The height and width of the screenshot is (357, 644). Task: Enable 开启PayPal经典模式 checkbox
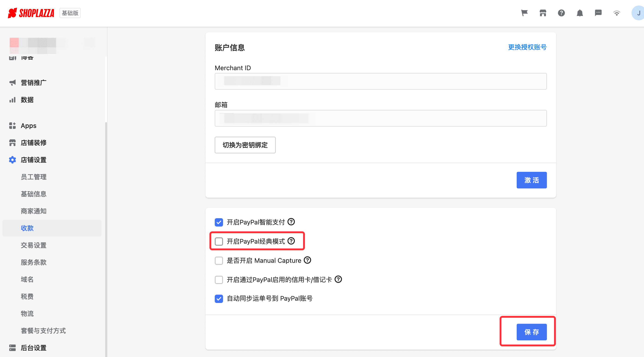tap(219, 241)
